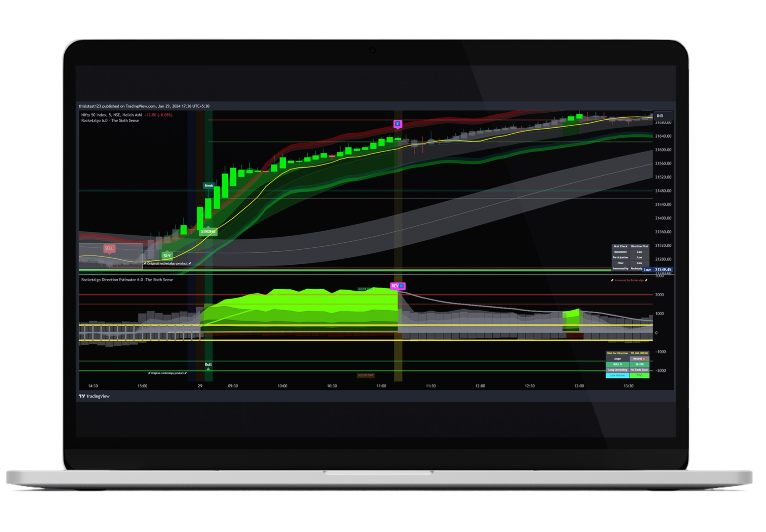The width and height of the screenshot is (766, 532).
Task: Click the Low Volume cell in table
Action: [617, 375]
